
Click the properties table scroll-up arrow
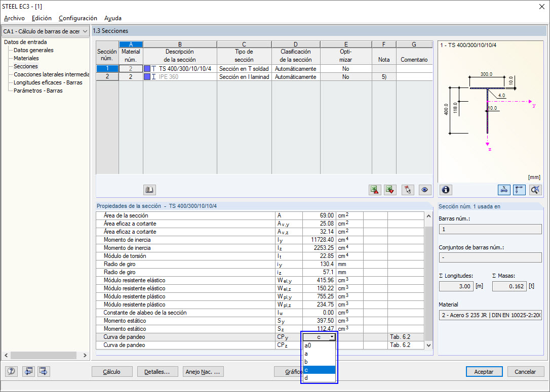(x=428, y=216)
